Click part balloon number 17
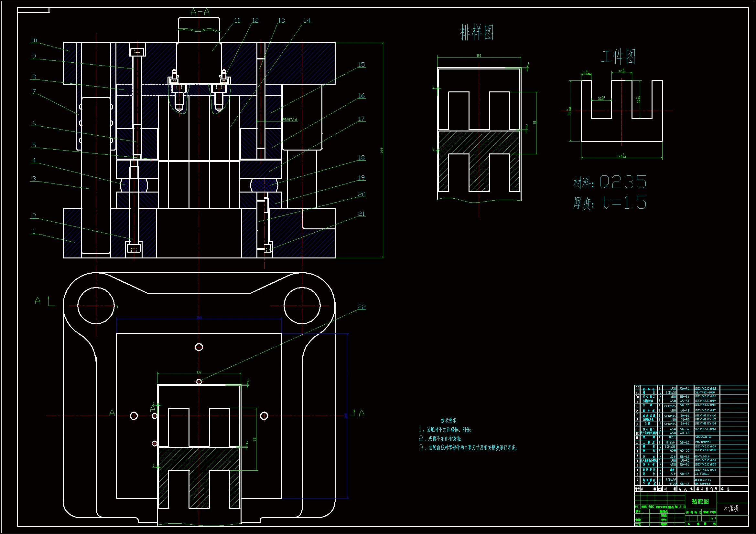The width and height of the screenshot is (756, 534). 361,119
